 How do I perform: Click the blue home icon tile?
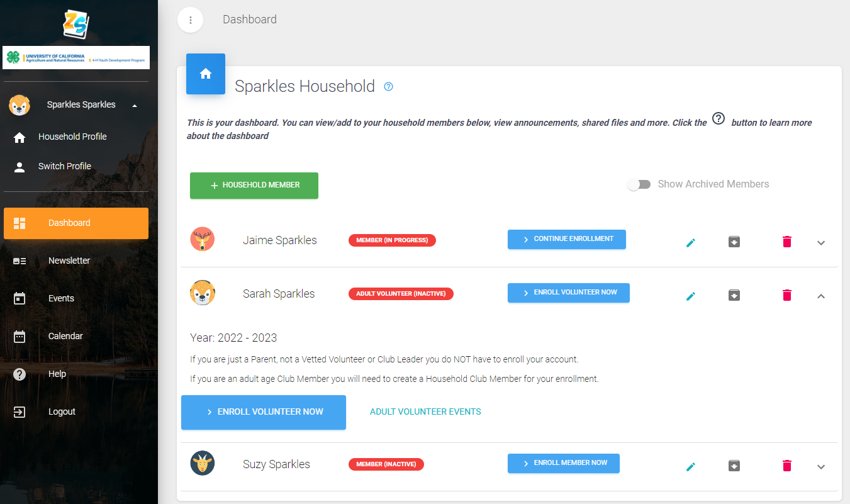(206, 74)
